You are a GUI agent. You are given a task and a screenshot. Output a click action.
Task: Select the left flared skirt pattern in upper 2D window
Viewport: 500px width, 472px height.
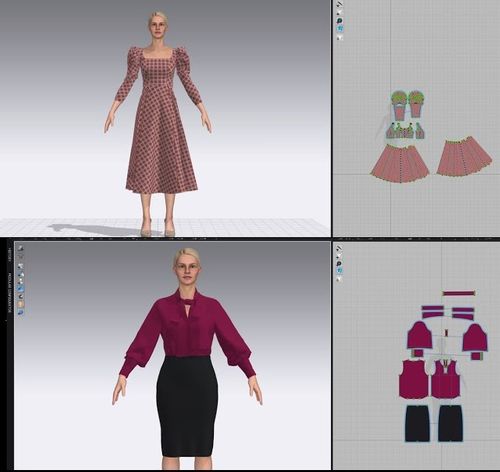pos(400,163)
